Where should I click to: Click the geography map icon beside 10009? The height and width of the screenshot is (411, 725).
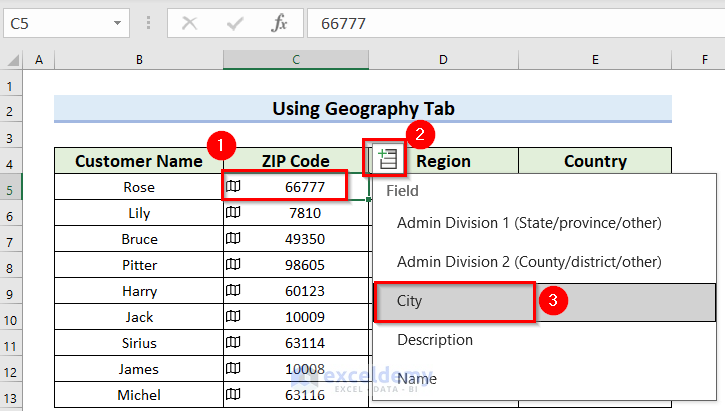[233, 316]
